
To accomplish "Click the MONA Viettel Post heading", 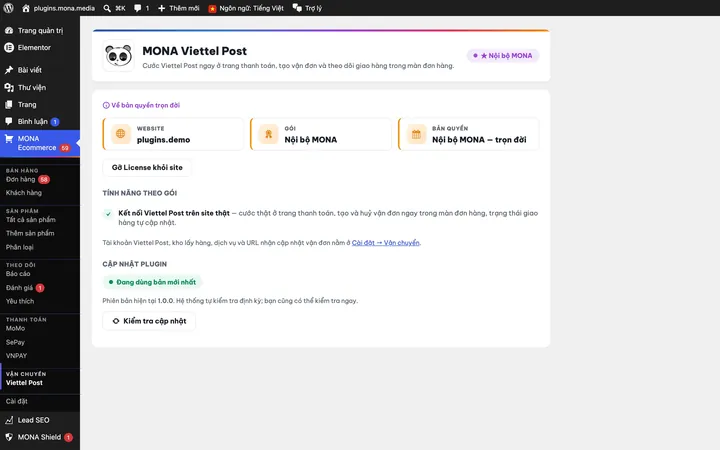I will [x=194, y=51].
